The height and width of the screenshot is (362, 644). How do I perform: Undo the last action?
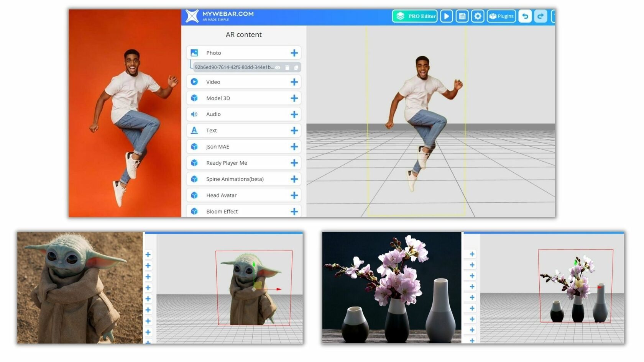(x=525, y=16)
